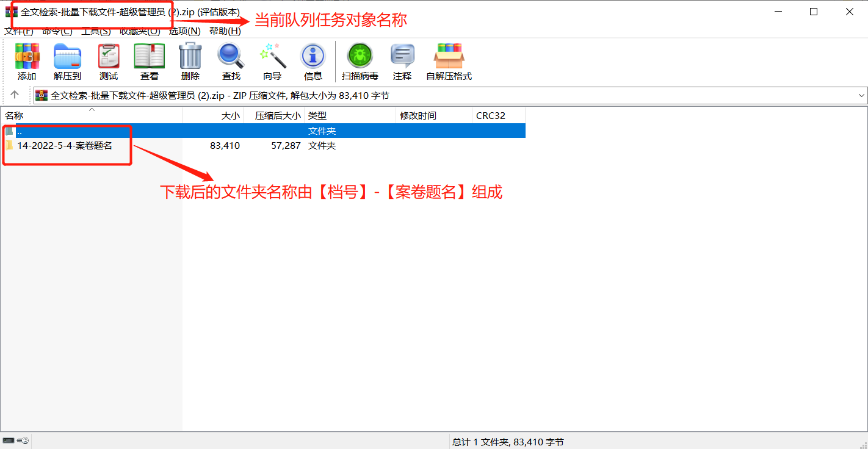Screen dimensions: 868x449
Task: Click the 解压到 (Extract to) icon
Action: pos(67,62)
